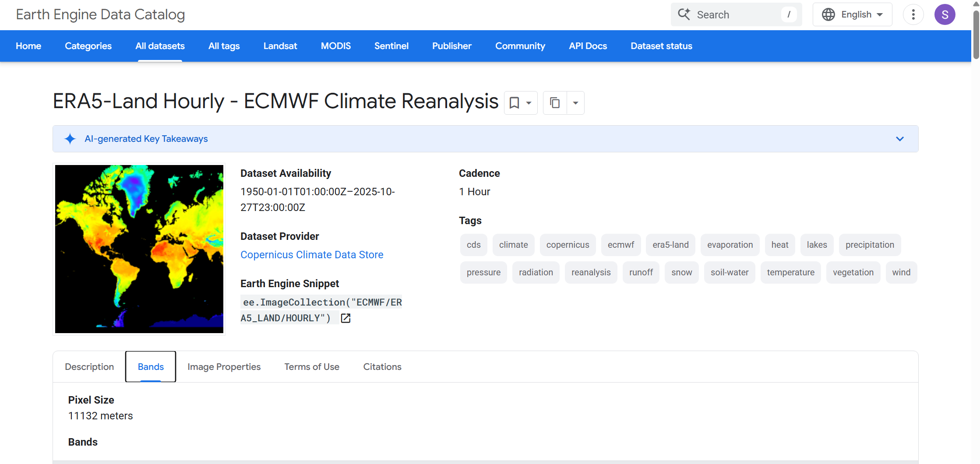Open the Dataset status nav item
Screen dimensions: 980x464
(x=661, y=46)
